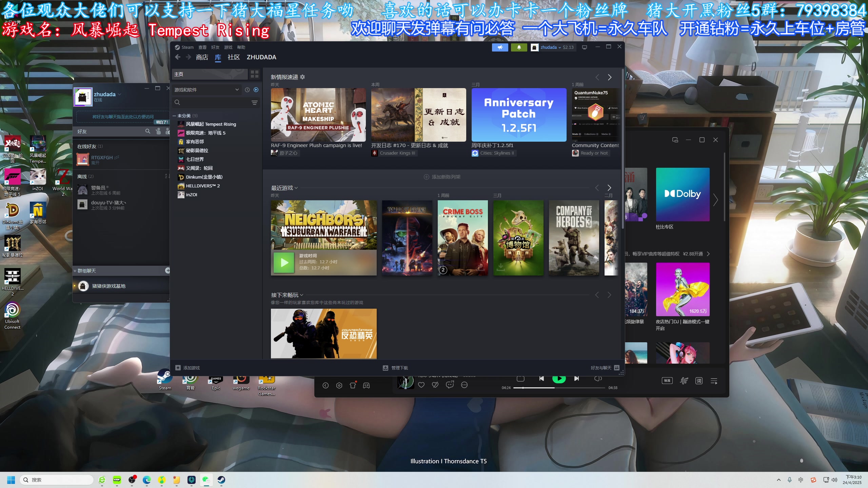Seek the music player progress bar

point(559,388)
